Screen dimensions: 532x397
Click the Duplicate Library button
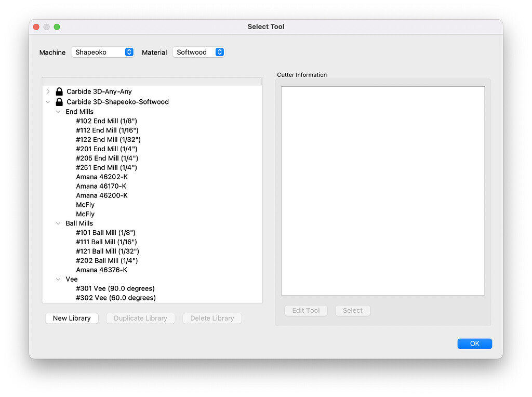pyautogui.click(x=140, y=319)
